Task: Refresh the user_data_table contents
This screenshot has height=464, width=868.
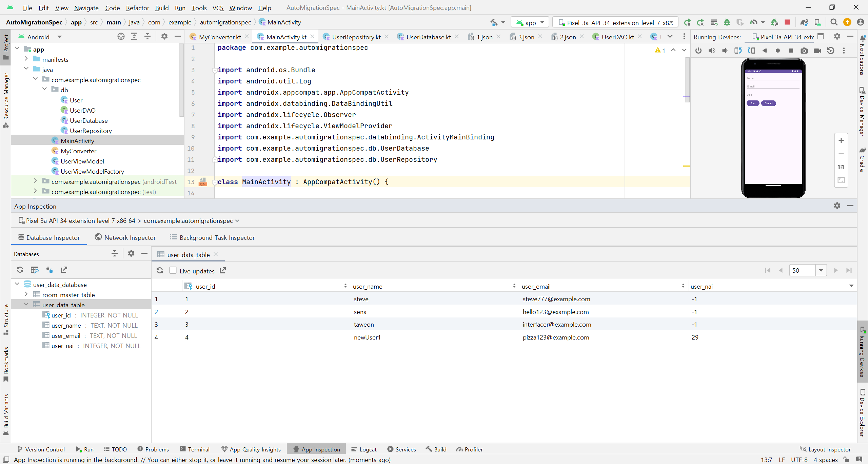Action: click(160, 270)
